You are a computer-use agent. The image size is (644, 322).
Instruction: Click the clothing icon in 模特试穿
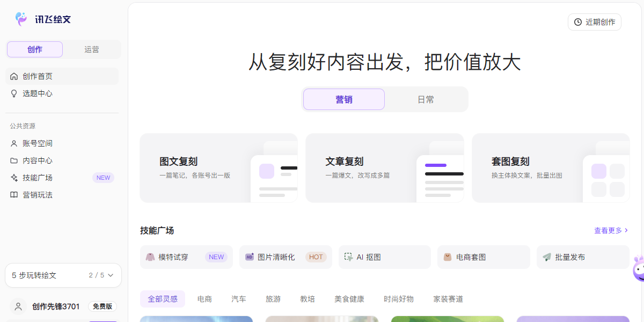150,257
